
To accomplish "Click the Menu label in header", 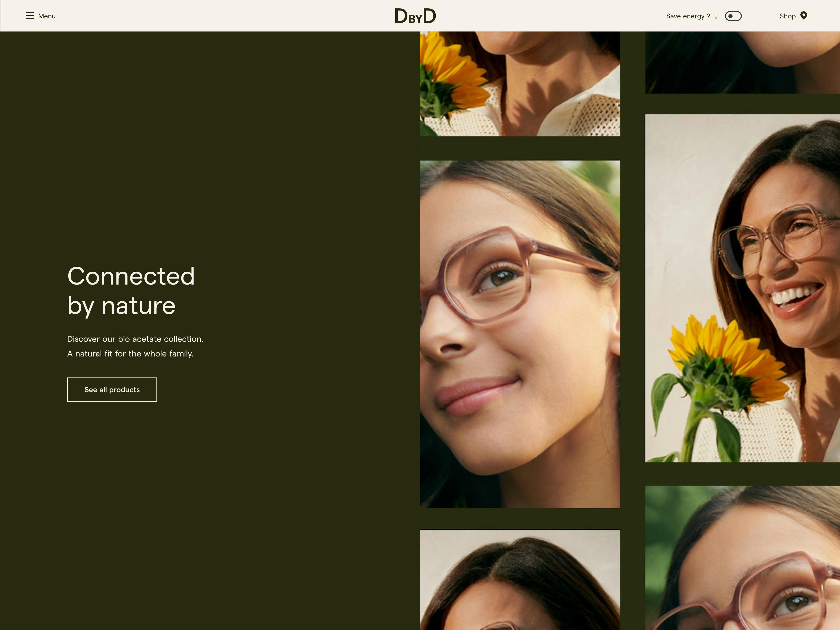I will (47, 16).
